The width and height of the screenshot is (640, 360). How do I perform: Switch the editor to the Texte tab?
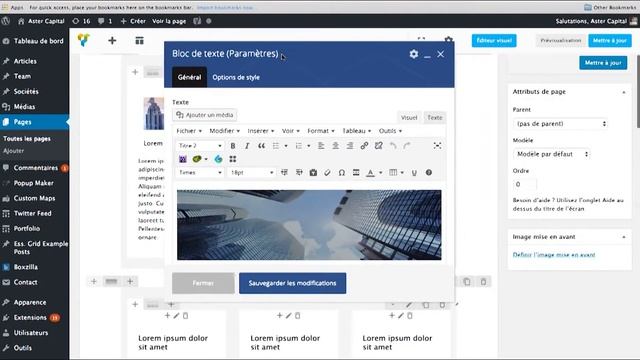coord(435,118)
